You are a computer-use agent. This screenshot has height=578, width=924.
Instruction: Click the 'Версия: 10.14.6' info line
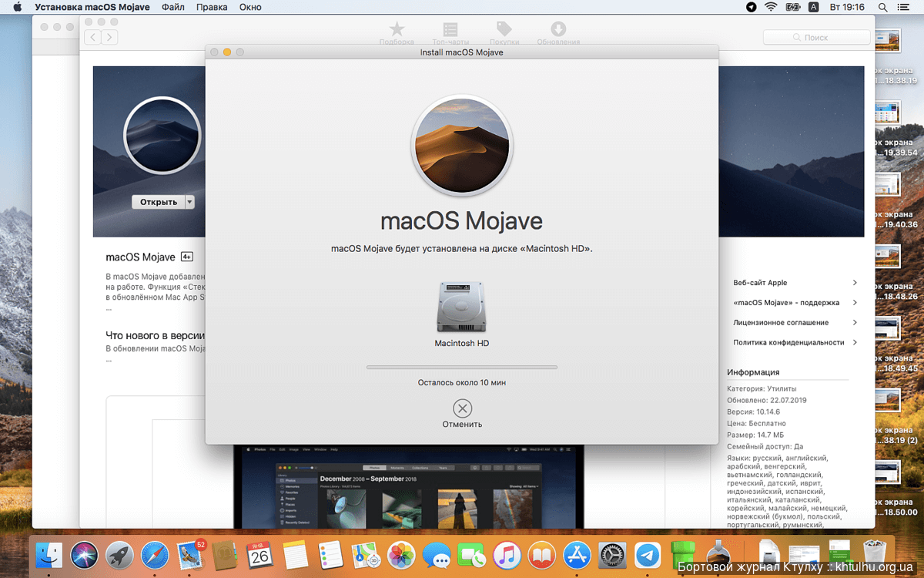pos(754,412)
